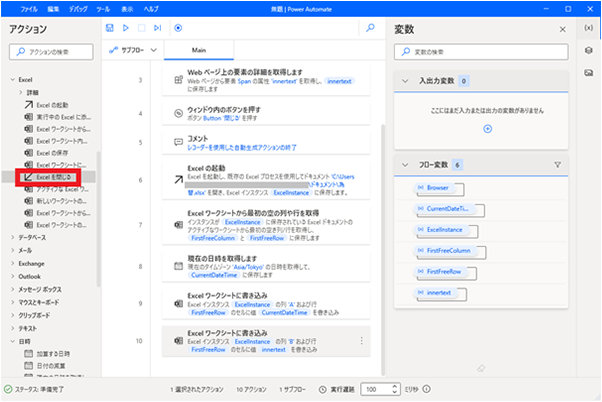Open the variables pane {x} icon
Viewport: 602px width, 402px height.
(589, 28)
